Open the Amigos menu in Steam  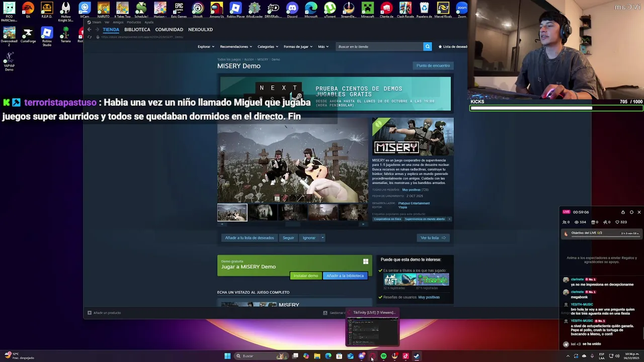coord(118,22)
